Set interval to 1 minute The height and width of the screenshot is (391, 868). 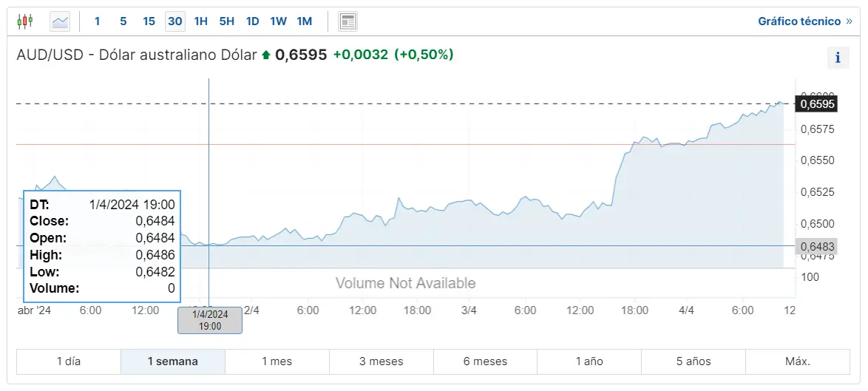(x=97, y=21)
